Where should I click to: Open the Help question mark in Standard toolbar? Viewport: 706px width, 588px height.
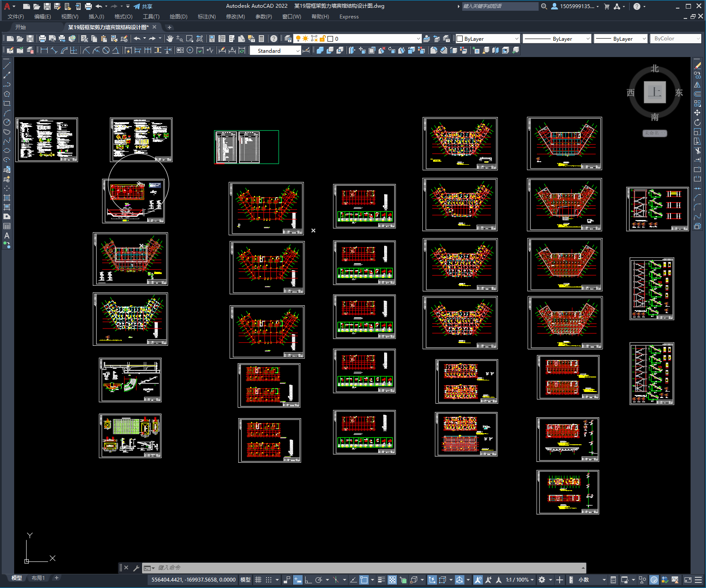pos(274,39)
